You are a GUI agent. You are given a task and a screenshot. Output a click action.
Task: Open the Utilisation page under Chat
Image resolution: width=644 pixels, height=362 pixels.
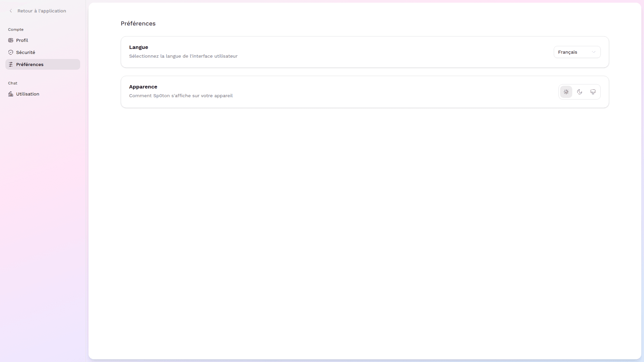28,94
